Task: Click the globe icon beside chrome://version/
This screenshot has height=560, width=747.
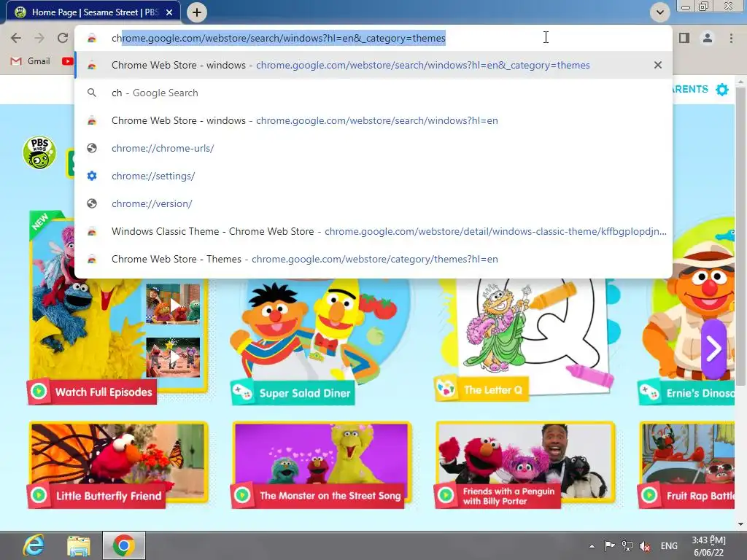Action: (x=92, y=203)
